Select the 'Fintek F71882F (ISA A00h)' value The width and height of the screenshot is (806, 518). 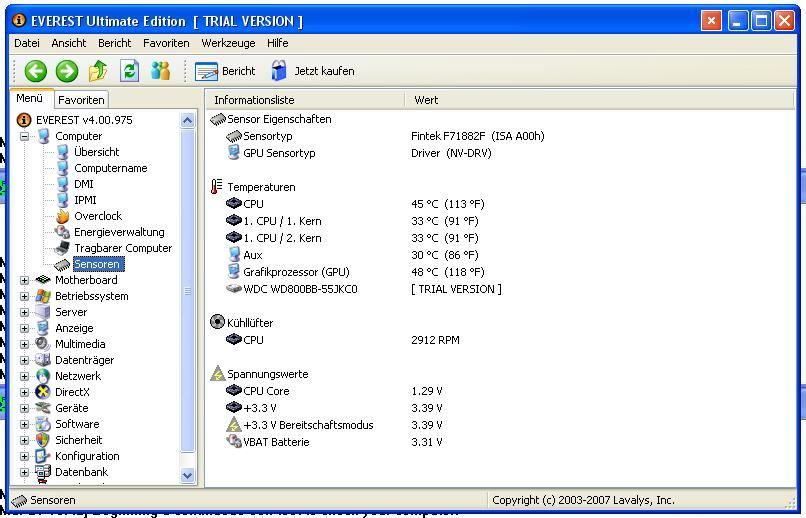tap(478, 136)
